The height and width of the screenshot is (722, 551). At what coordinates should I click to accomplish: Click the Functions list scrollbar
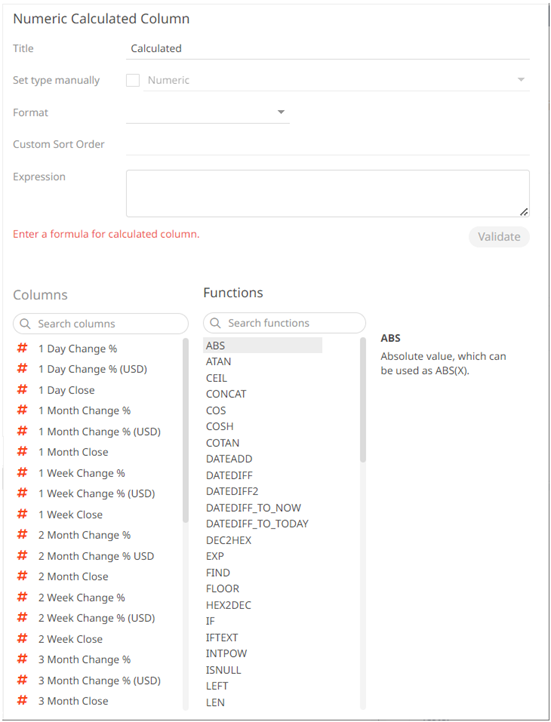point(363,400)
